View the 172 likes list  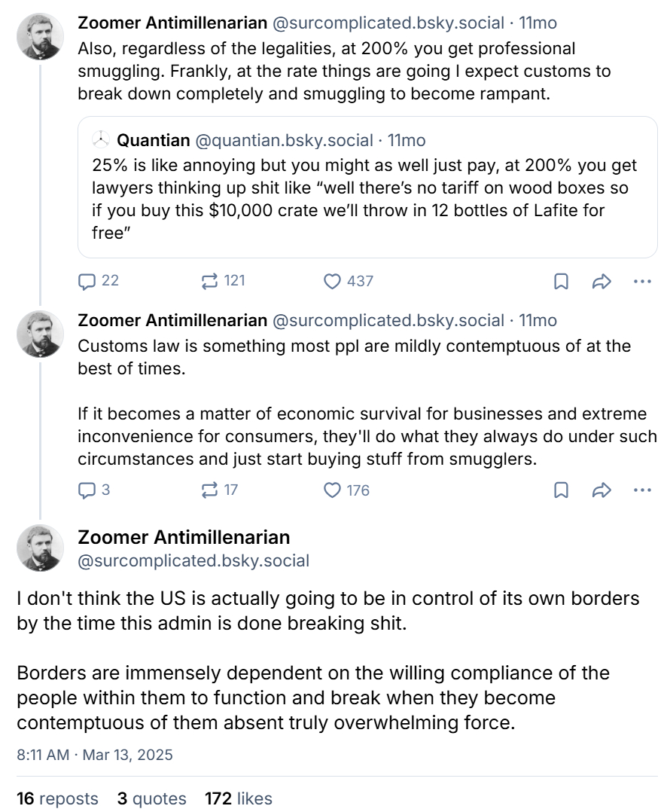click(x=238, y=798)
